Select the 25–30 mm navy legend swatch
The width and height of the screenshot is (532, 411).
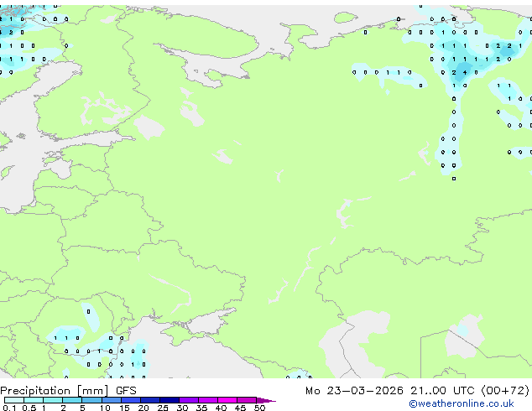[170, 400]
